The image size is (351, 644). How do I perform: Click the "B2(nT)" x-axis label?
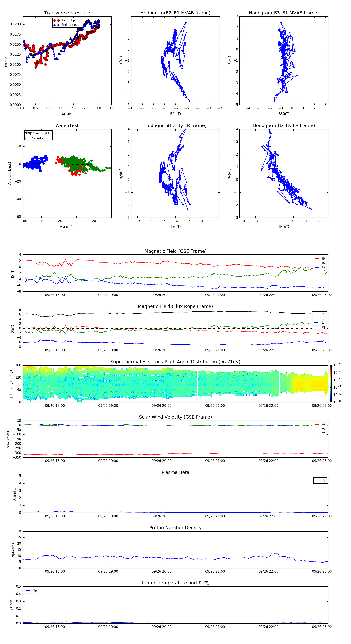click(175, 114)
